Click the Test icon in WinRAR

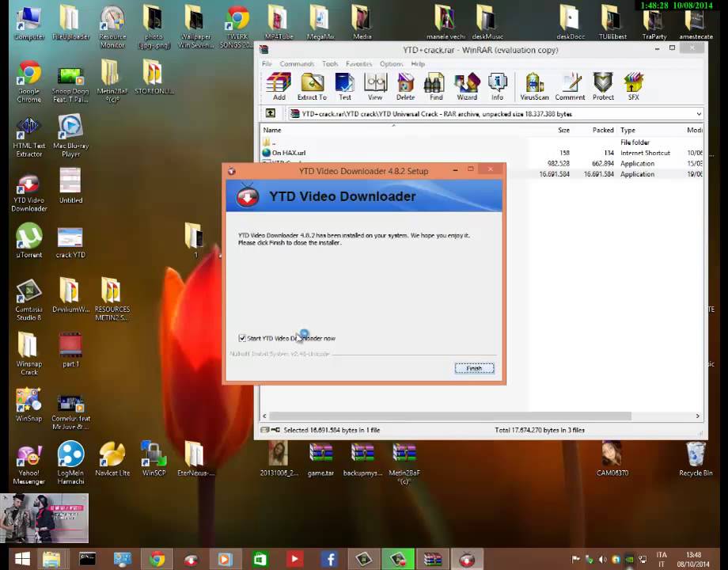[x=344, y=87]
